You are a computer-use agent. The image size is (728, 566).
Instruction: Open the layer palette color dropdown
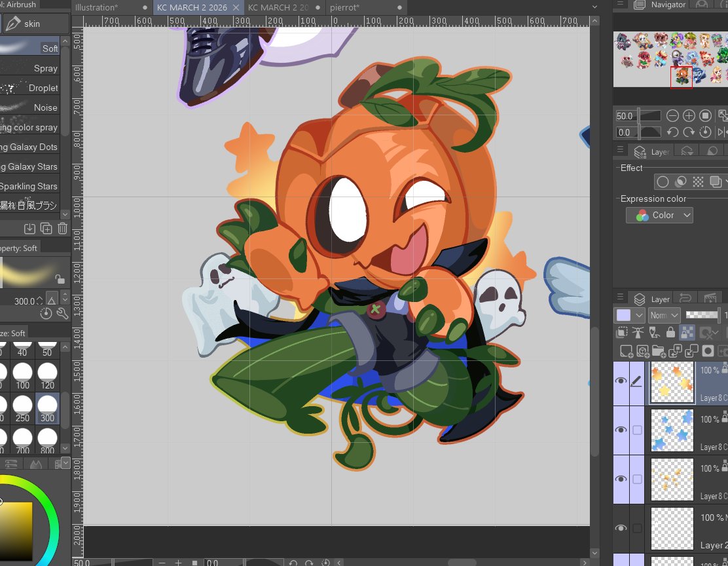pyautogui.click(x=629, y=315)
